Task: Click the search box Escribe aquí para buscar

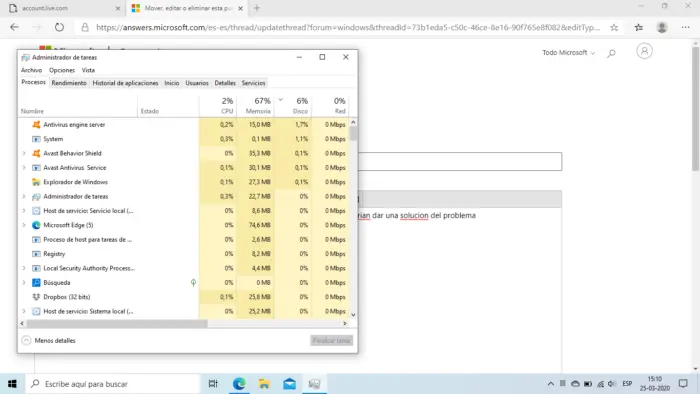Action: (112, 384)
